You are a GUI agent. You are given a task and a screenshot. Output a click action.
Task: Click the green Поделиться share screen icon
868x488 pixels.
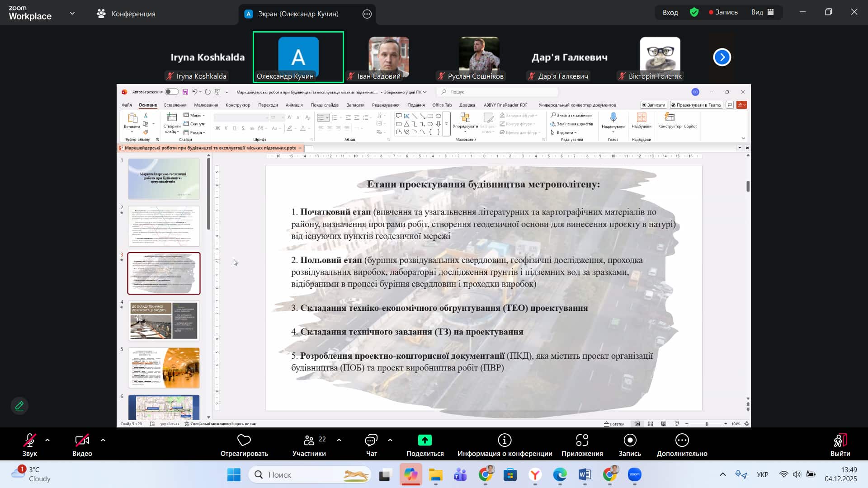point(425,441)
